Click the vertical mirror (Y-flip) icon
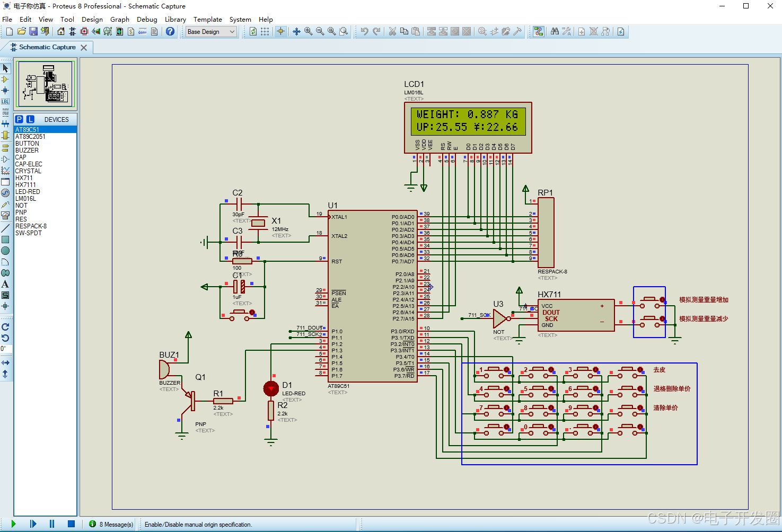The image size is (782, 532). pyautogui.click(x=5, y=374)
